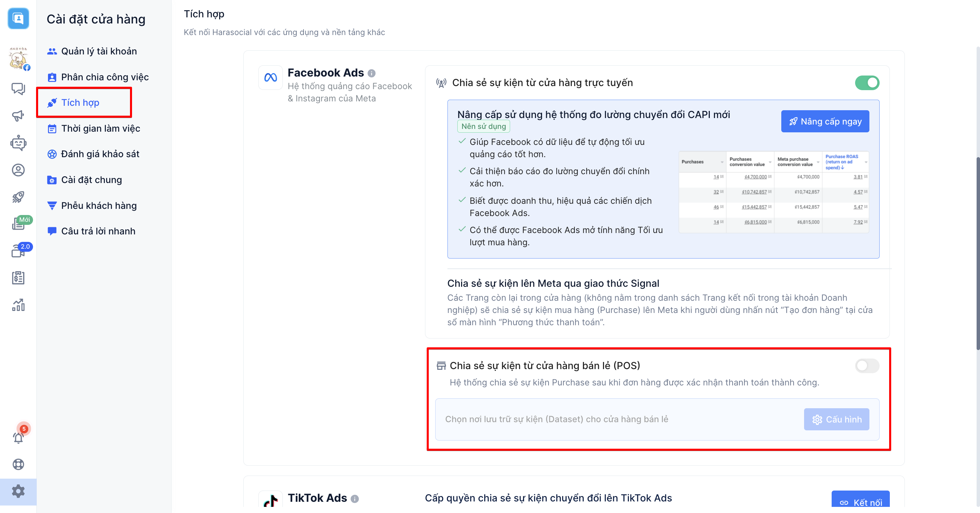Open the chatbot robot icon
This screenshot has height=513, width=980.
point(18,143)
